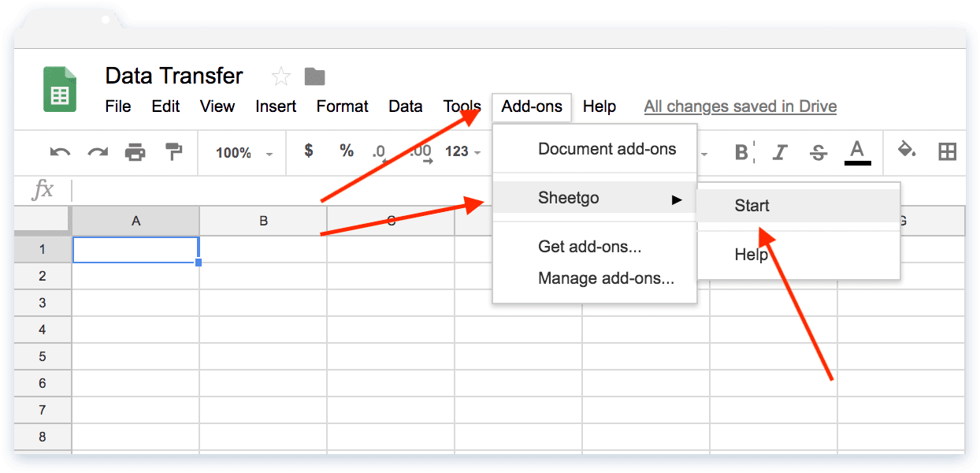Open the fill color paint bucket
Viewport: 980px width, 473px height.
coord(907,150)
